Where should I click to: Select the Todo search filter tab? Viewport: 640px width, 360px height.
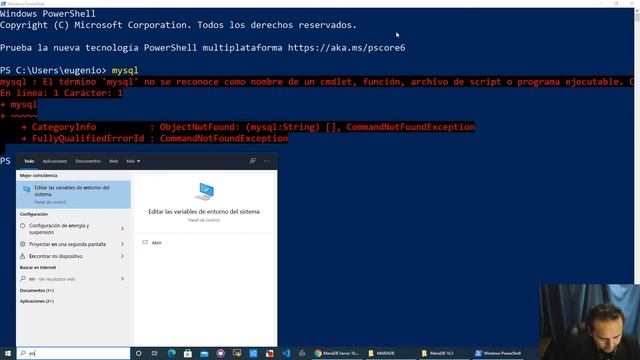(29, 161)
